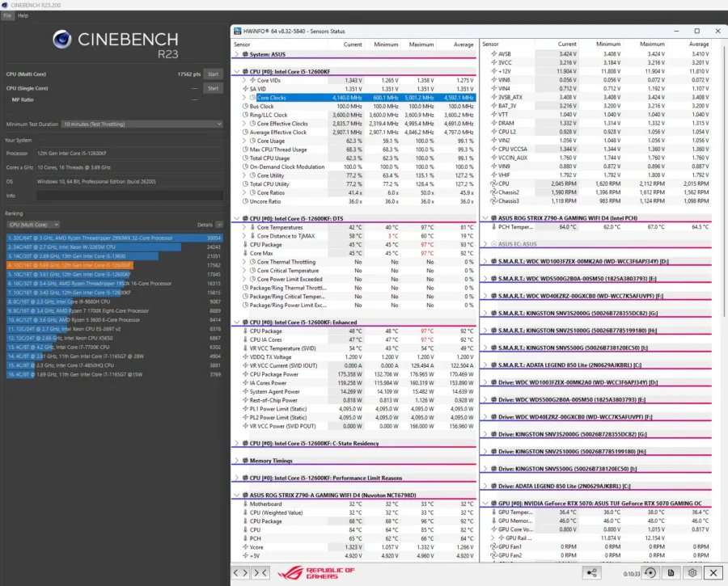Viewport: 728px width, 586px height.
Task: Click the logging file icon in HWiNFO
Action: click(x=671, y=573)
